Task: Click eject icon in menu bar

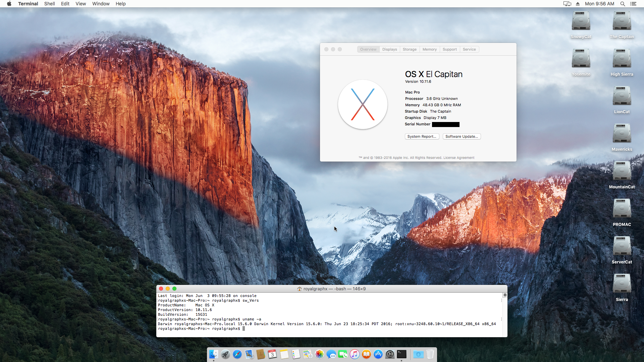Action: click(578, 4)
